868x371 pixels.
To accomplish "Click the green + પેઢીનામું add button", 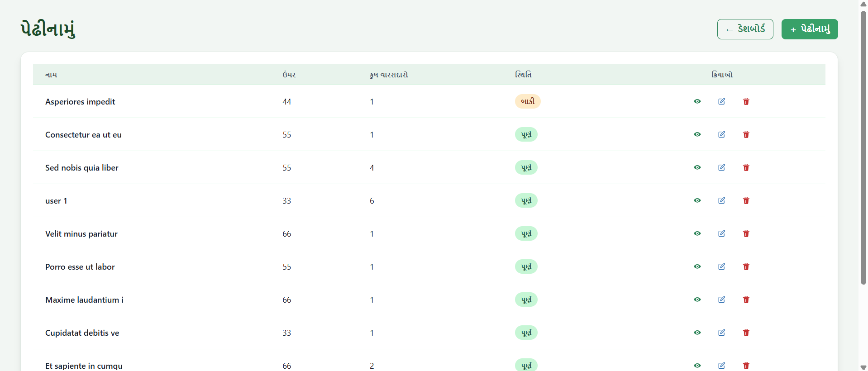I will 809,29.
